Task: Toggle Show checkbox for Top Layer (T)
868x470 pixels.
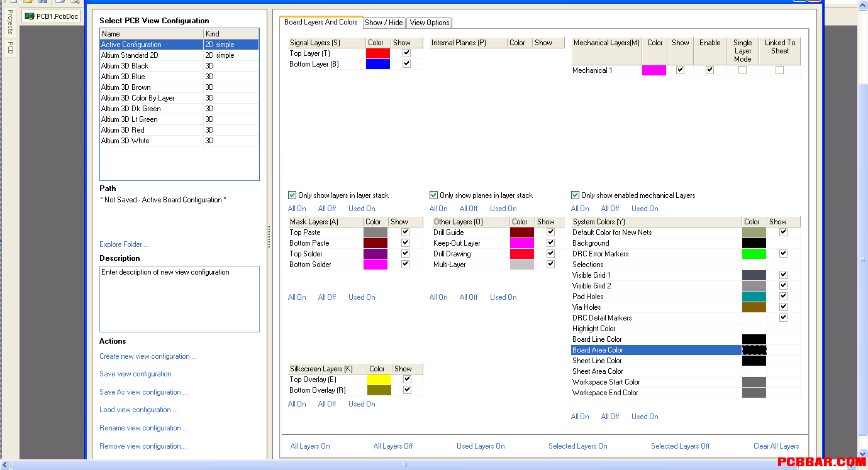Action: click(x=406, y=53)
